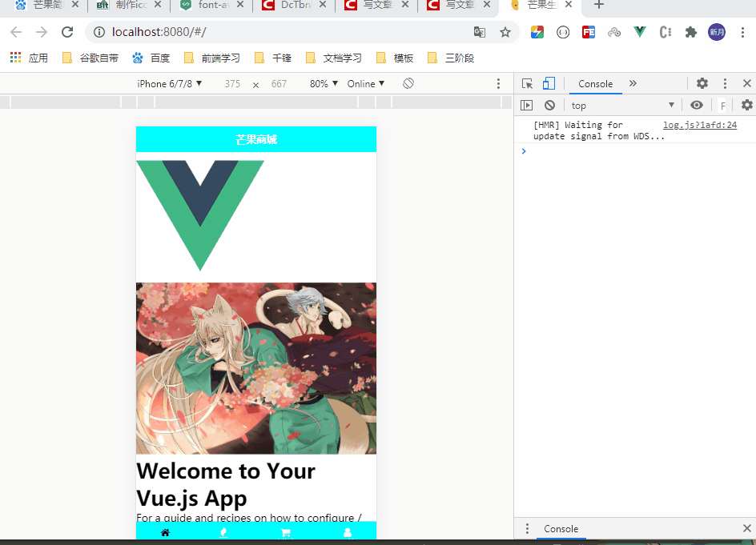
Task: Show the console sidebar
Action: (x=526, y=105)
